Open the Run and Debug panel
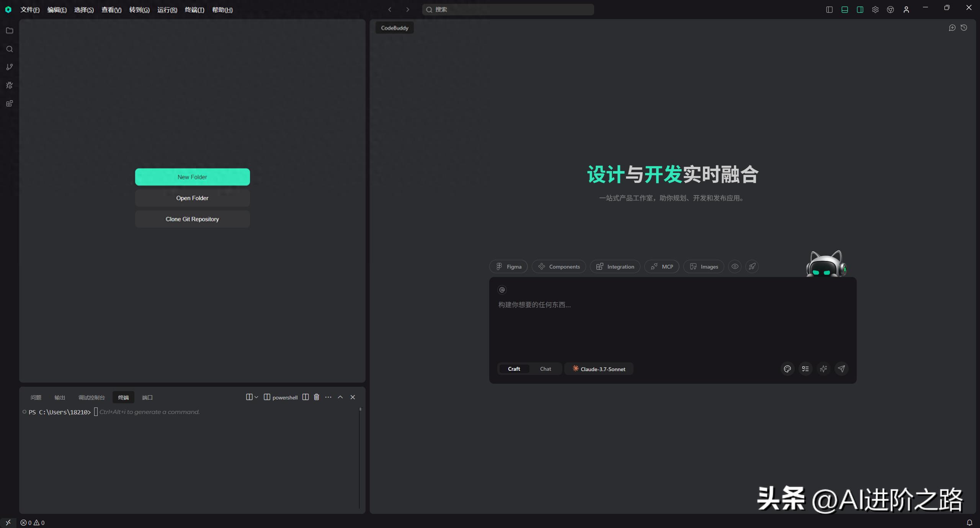 10,85
